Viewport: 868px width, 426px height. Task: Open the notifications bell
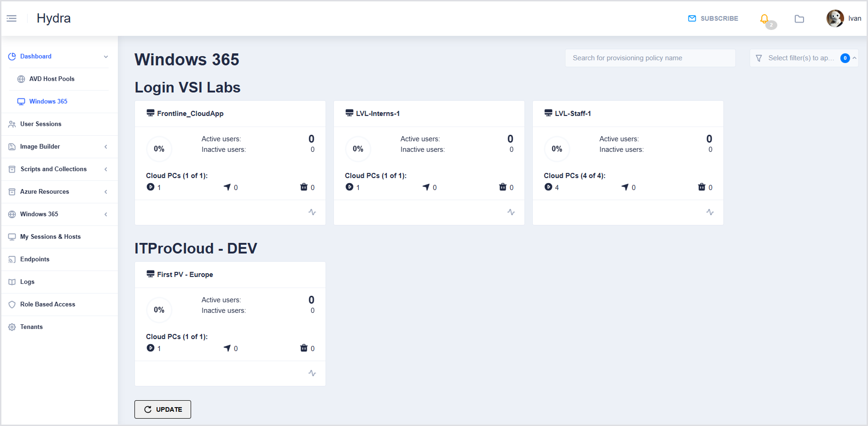coord(764,19)
